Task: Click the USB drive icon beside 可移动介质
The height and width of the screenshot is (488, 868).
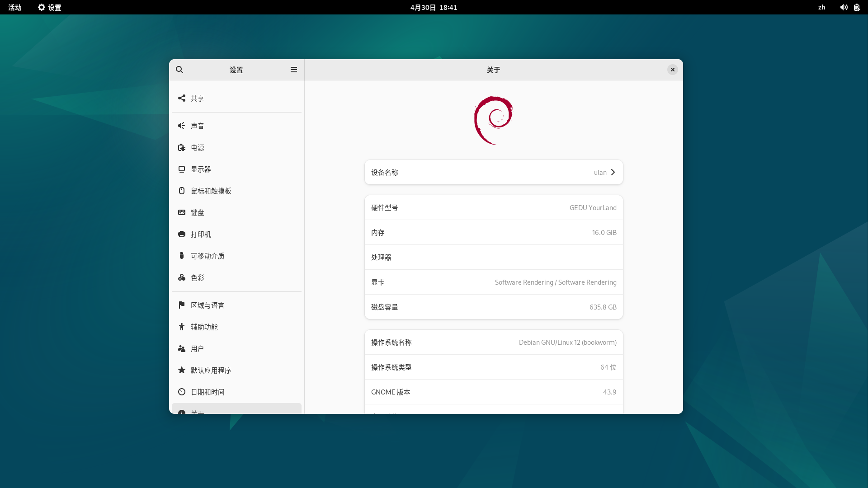Action: pyautogui.click(x=182, y=256)
